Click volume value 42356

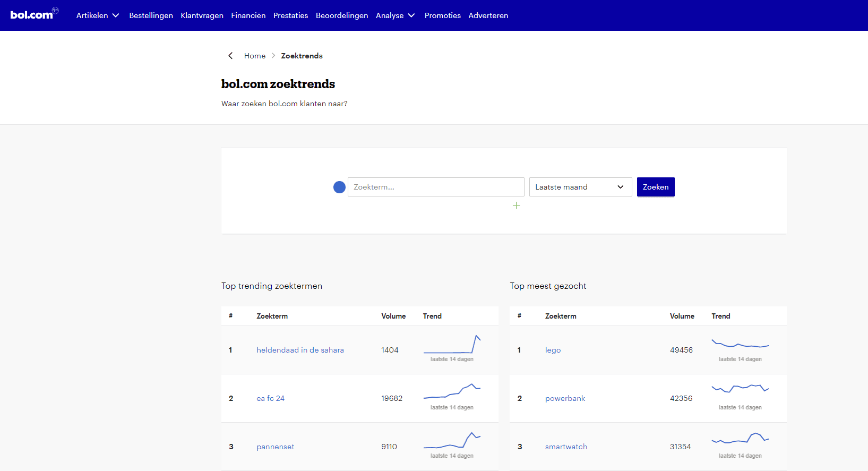pyautogui.click(x=681, y=398)
